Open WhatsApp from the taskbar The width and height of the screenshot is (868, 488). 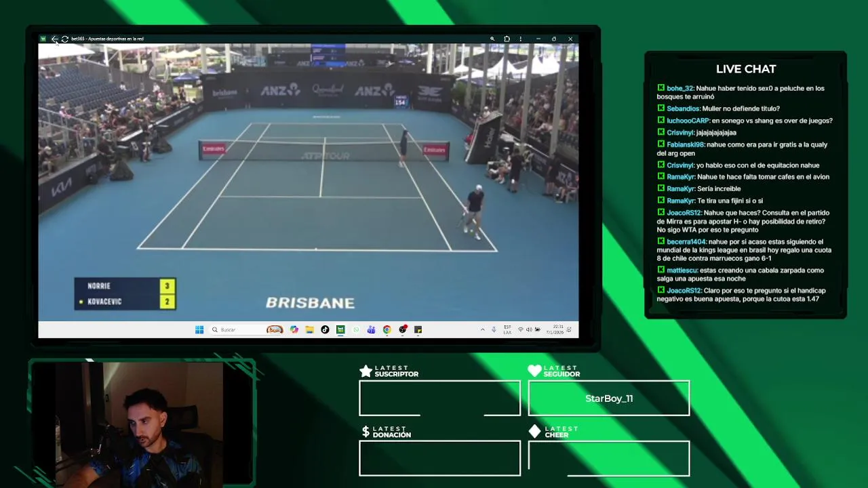(x=356, y=329)
